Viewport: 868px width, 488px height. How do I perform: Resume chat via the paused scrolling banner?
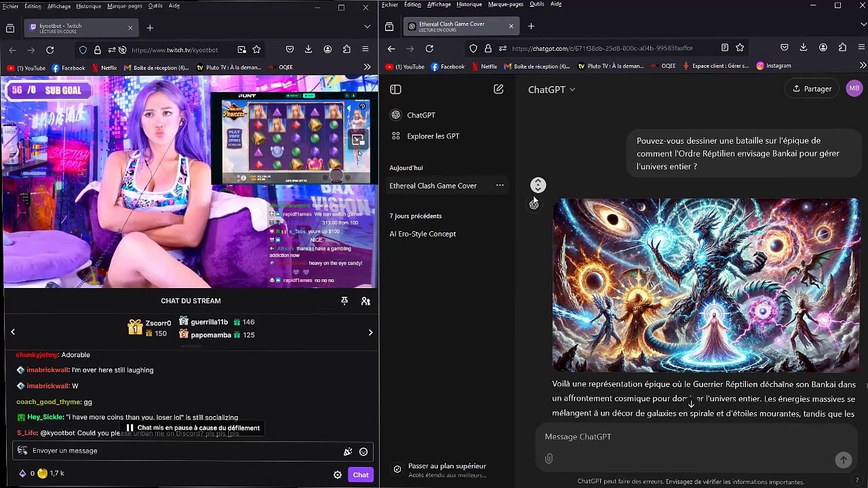click(x=193, y=428)
